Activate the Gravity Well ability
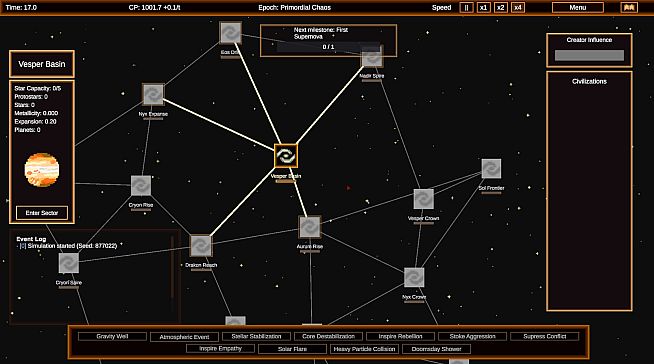Viewport: 654px width, 364px height. pyautogui.click(x=112, y=336)
